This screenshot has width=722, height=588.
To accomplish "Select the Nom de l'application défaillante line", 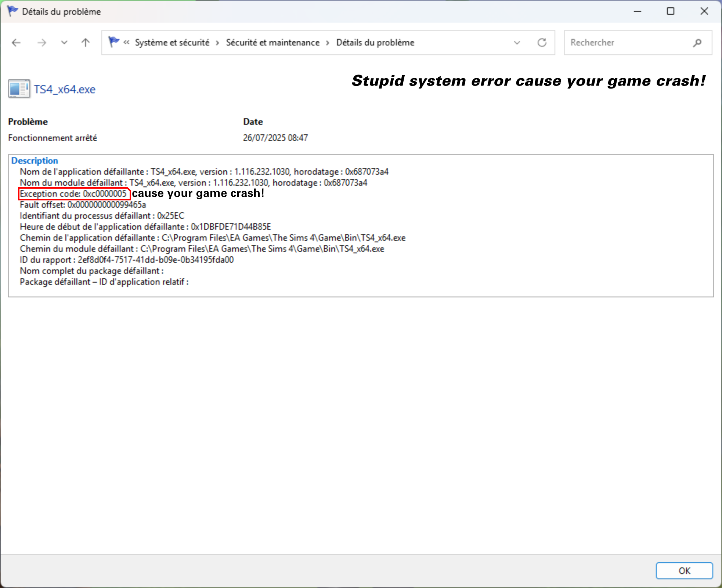I will point(204,172).
